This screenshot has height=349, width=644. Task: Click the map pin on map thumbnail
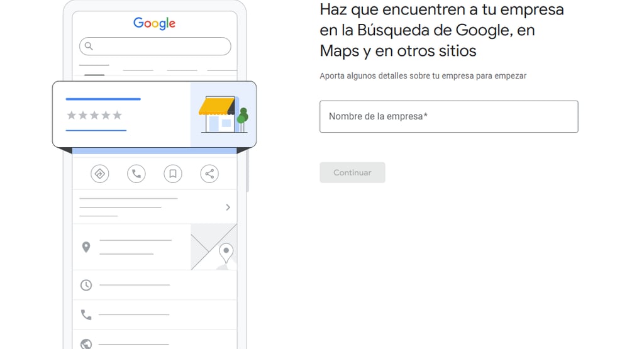[226, 253]
